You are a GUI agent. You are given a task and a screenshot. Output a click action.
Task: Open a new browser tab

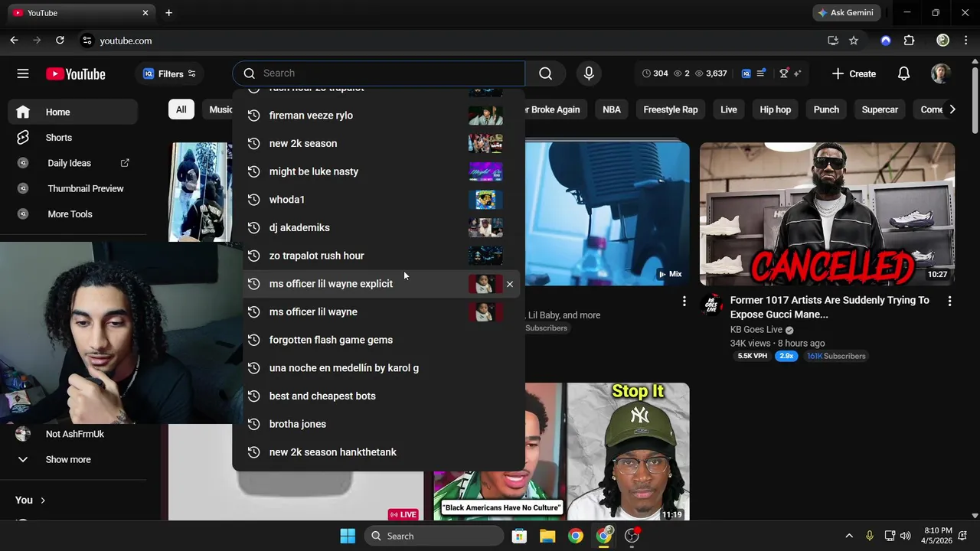168,13
